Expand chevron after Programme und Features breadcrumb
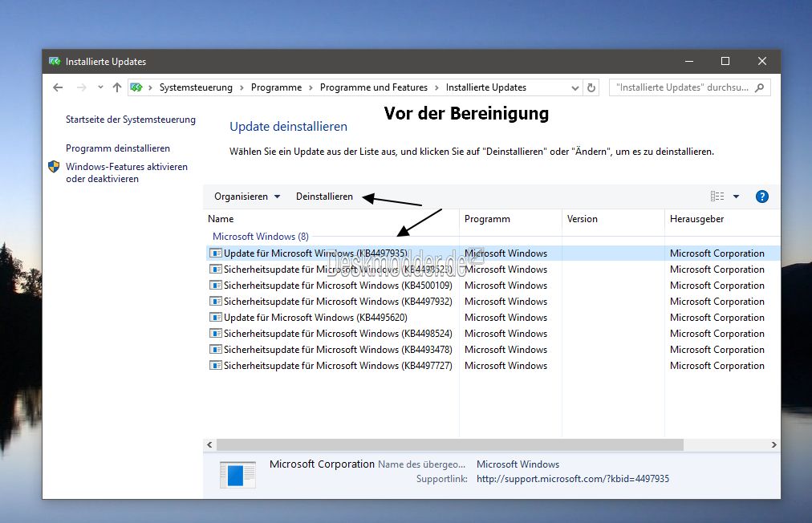 point(436,88)
